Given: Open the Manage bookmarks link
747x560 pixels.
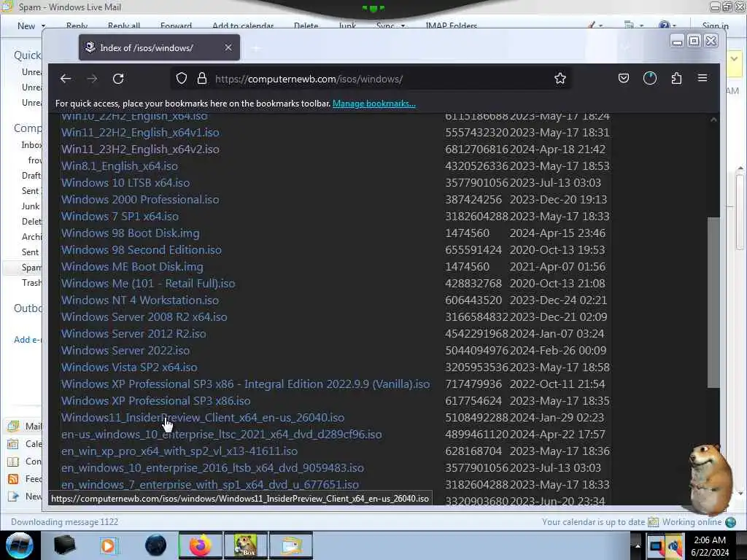Looking at the screenshot, I should [374, 104].
